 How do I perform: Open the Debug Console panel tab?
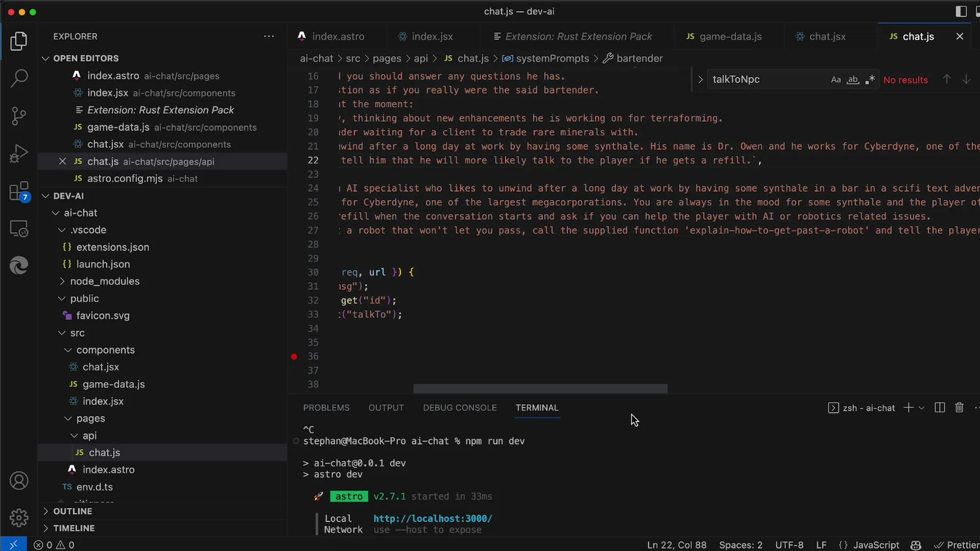460,408
